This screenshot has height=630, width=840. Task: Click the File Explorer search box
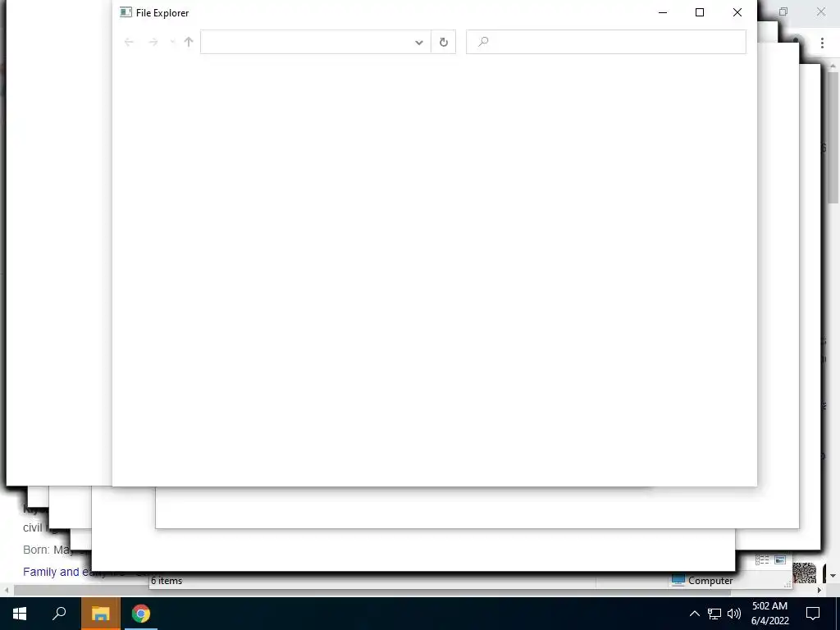(x=606, y=42)
